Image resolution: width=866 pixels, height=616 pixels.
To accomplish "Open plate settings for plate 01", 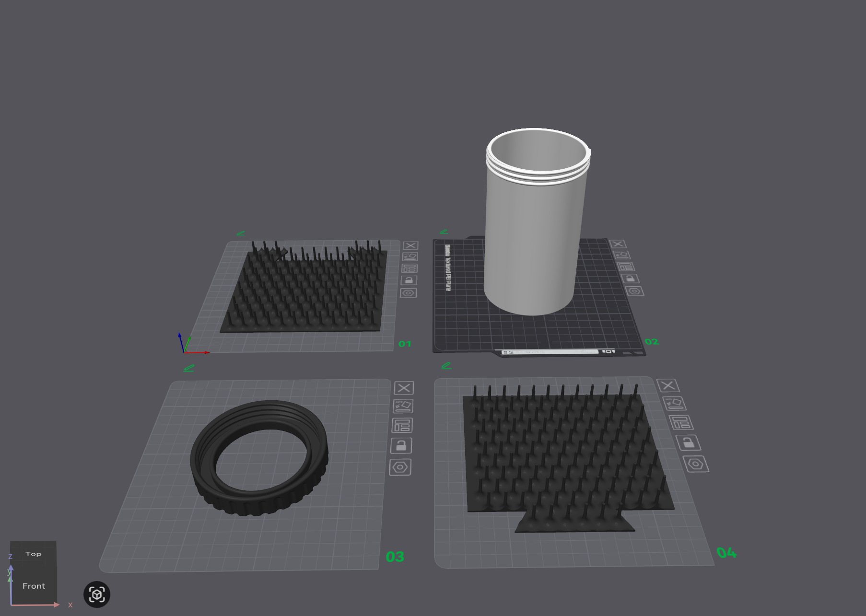I will [x=409, y=293].
